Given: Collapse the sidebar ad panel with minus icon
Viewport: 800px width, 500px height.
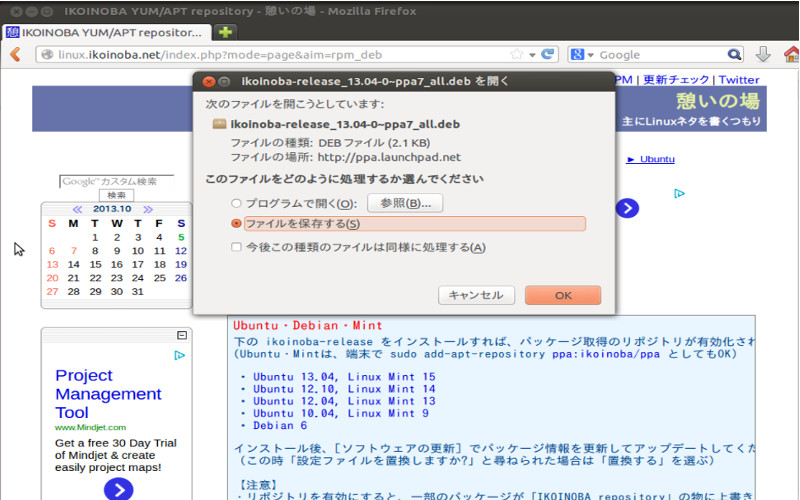Looking at the screenshot, I should (182, 335).
